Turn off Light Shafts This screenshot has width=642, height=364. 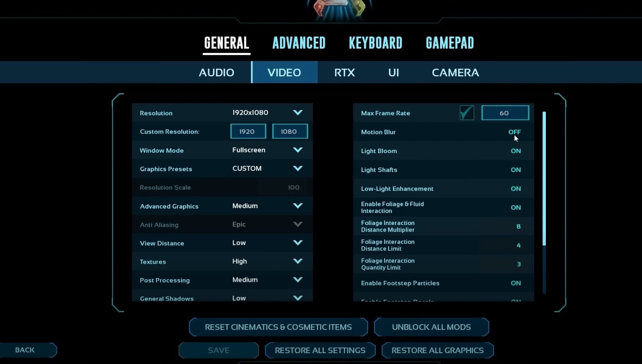point(516,169)
